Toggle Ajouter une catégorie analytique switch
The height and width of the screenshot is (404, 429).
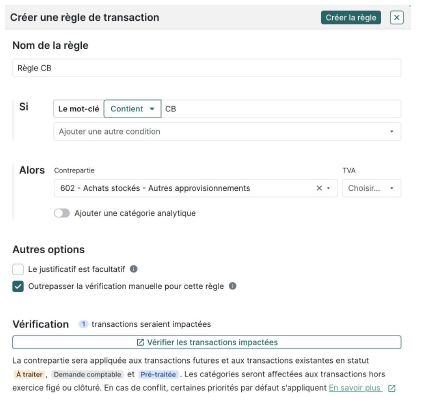62,213
